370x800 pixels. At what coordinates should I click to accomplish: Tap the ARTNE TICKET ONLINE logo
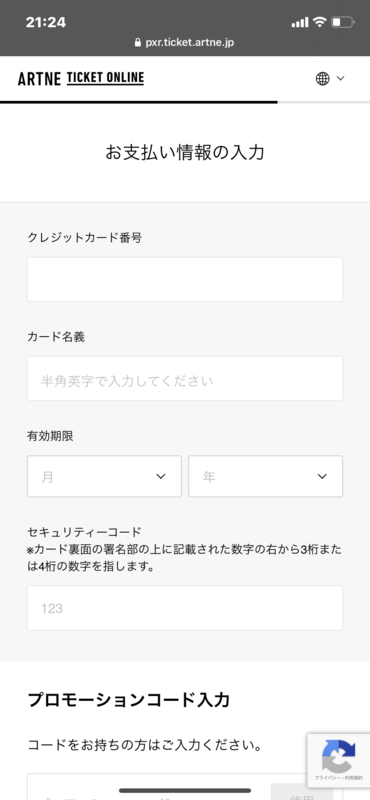point(81,79)
